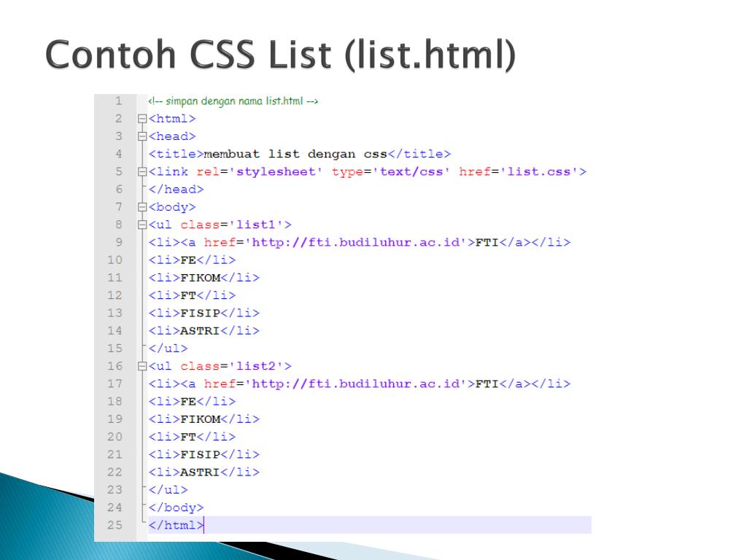Viewport: 747px width, 560px height.
Task: Click line number 1 in the gutter
Action: coord(119,101)
